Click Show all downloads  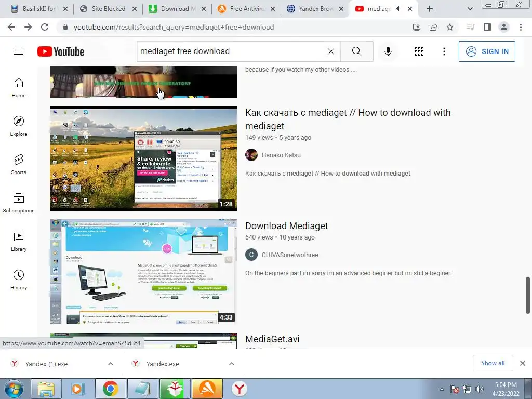pos(493,363)
